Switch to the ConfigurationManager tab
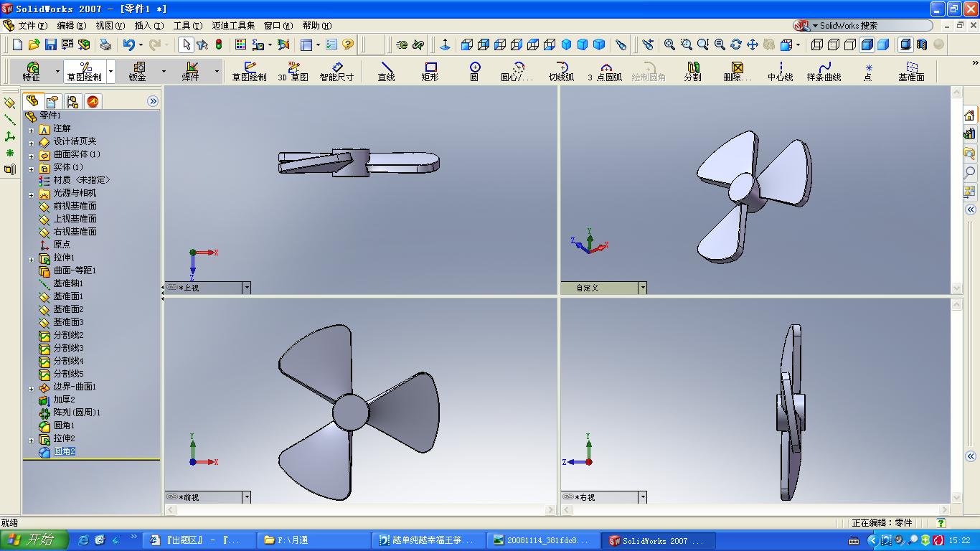 click(x=72, y=102)
